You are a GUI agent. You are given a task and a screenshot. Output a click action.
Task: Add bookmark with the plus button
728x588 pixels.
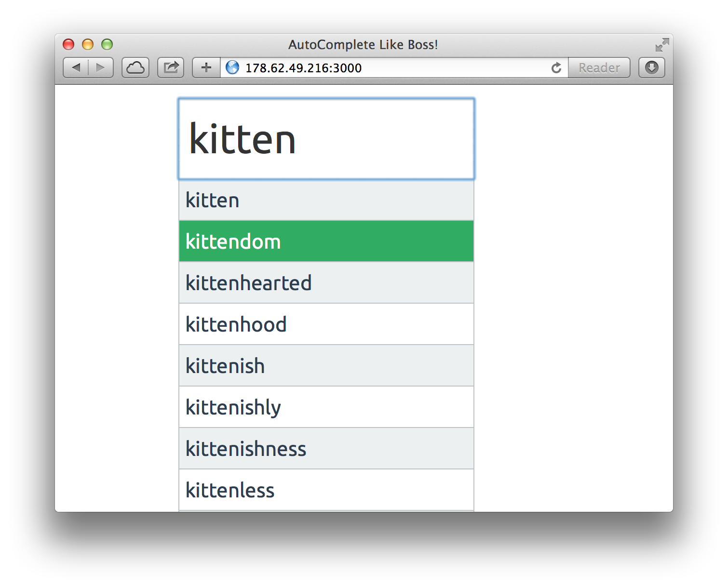[206, 67]
